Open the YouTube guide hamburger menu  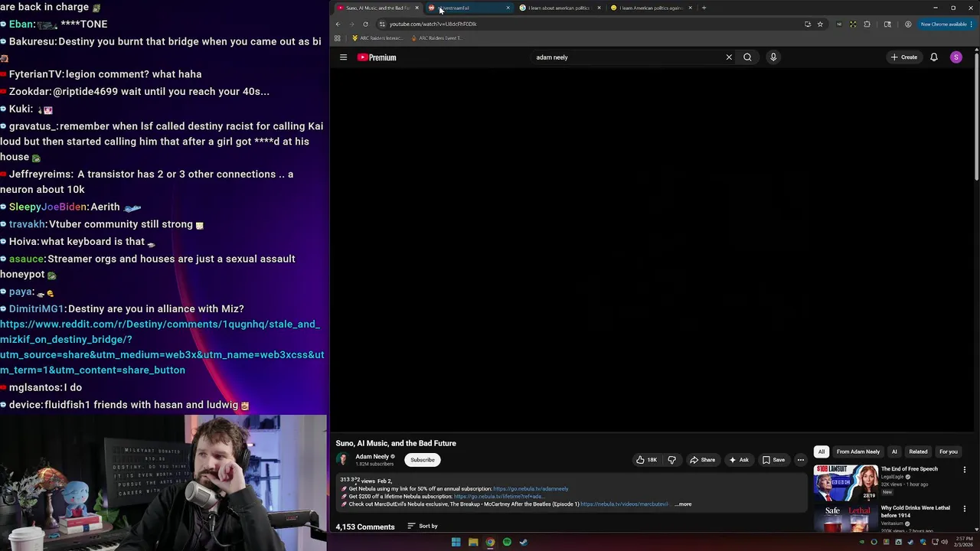coord(343,57)
